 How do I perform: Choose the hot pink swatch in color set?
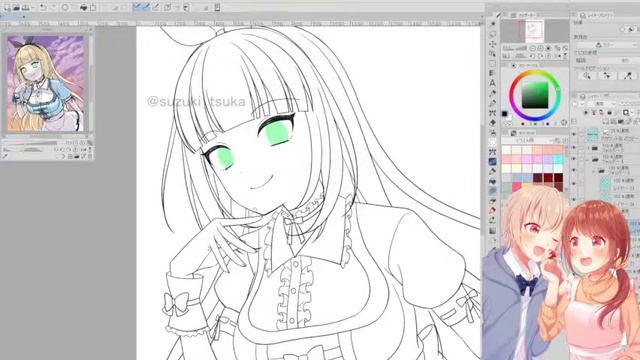tap(516, 187)
